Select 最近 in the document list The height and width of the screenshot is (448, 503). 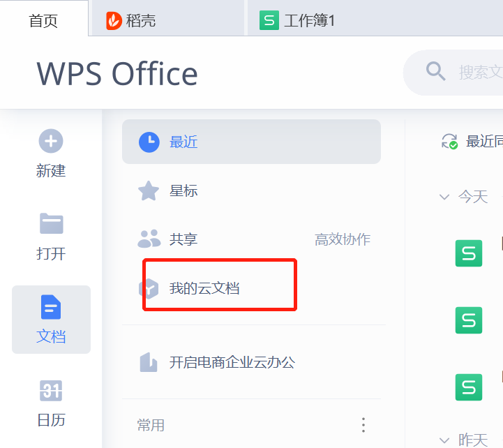coord(251,142)
